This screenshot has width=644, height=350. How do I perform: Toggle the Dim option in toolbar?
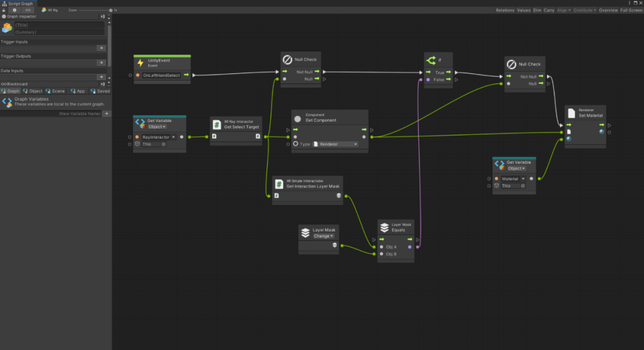pyautogui.click(x=537, y=10)
